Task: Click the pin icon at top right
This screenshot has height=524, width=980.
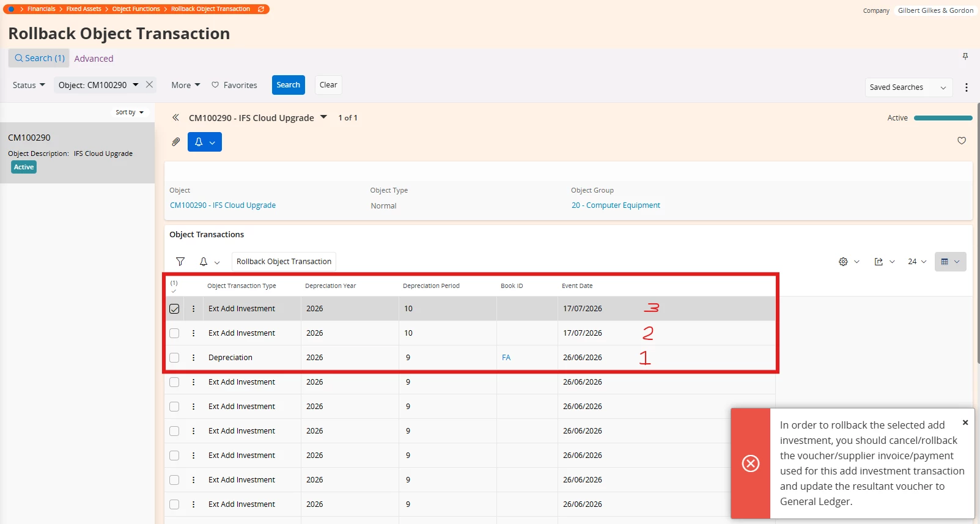Action: click(965, 56)
